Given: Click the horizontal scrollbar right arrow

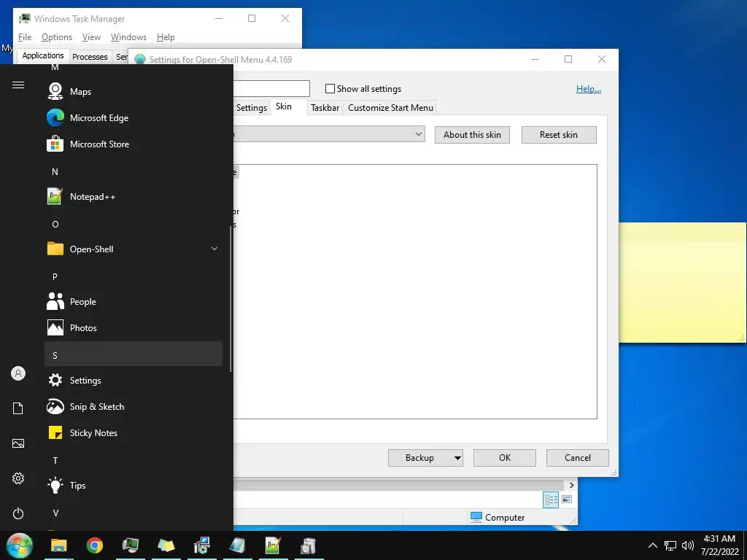Looking at the screenshot, I should point(572,485).
